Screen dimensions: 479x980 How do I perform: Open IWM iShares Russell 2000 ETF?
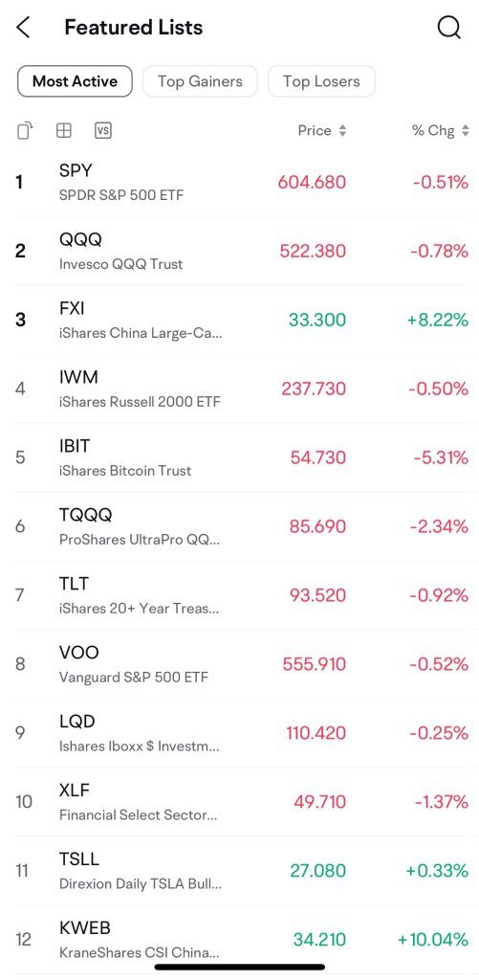coord(242,389)
